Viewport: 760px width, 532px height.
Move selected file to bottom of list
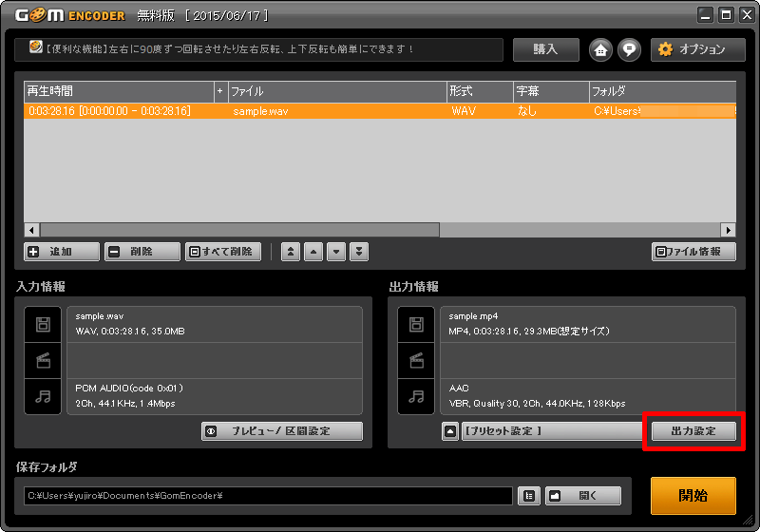[x=359, y=252]
